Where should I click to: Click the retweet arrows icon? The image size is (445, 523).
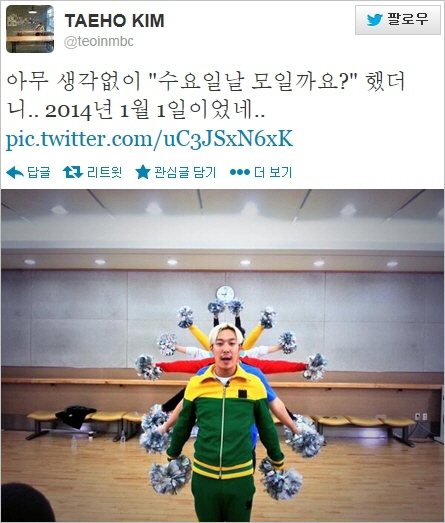coord(73,172)
